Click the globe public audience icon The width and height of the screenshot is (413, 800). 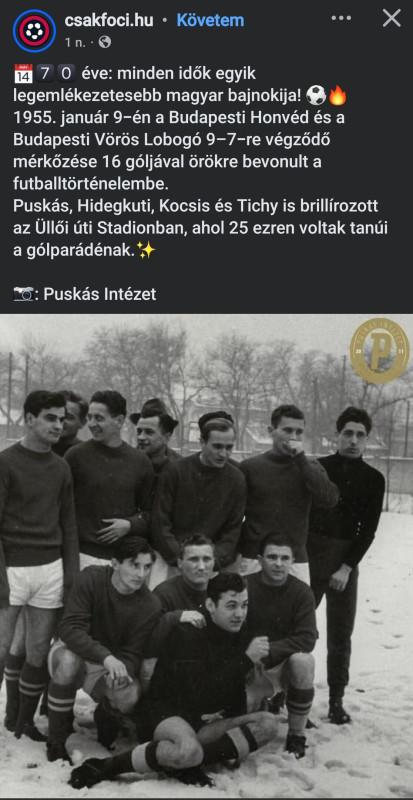(105, 42)
